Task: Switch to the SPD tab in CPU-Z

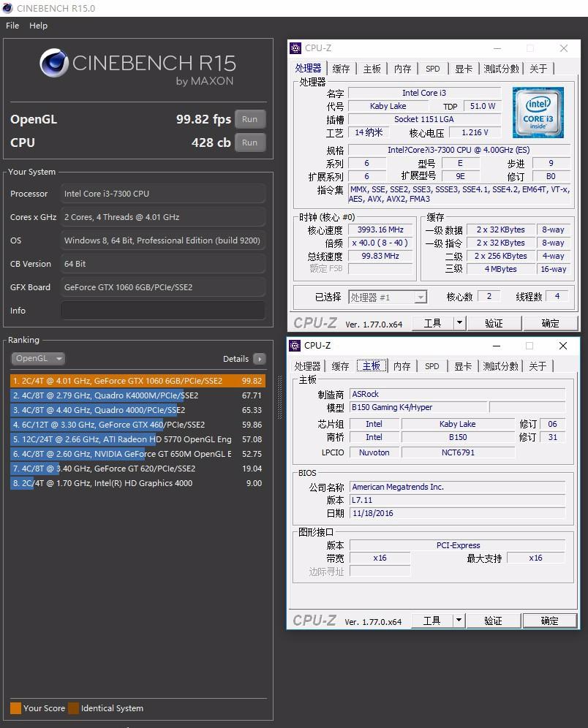Action: [433, 67]
